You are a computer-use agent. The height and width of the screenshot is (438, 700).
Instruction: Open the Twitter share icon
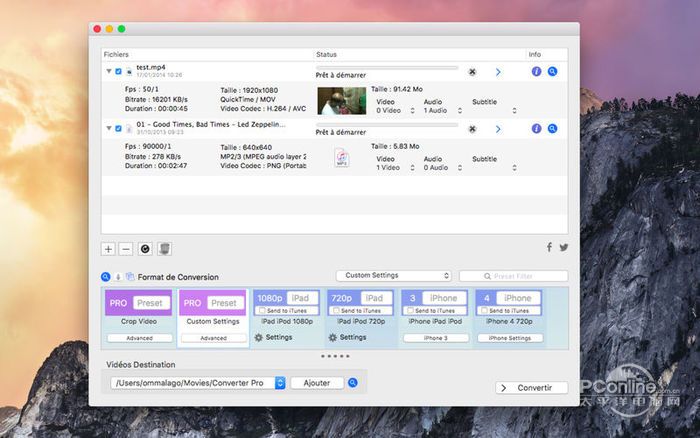click(x=563, y=247)
